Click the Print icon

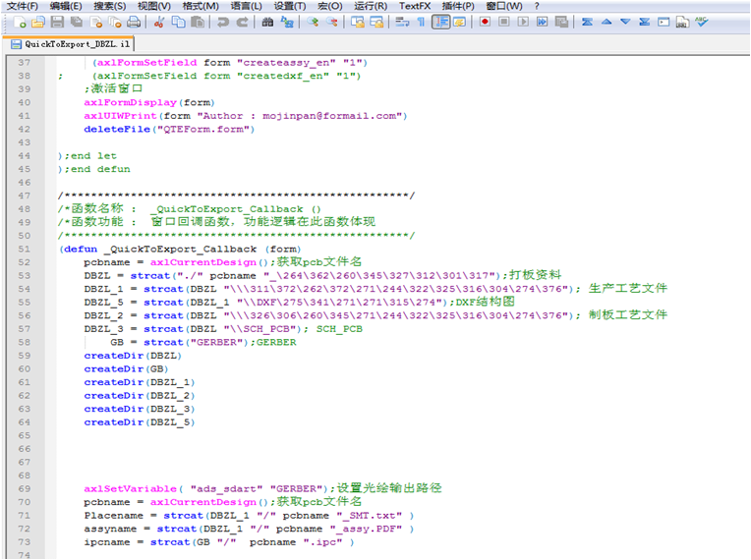134,22
